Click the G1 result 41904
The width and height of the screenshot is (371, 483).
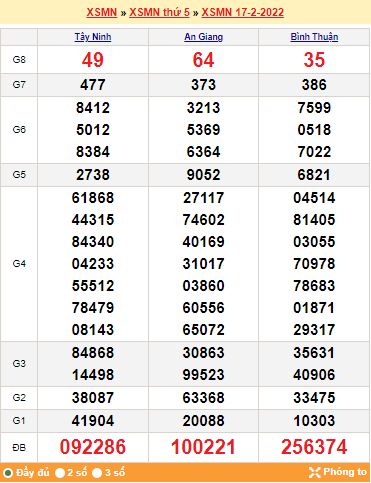point(93,421)
